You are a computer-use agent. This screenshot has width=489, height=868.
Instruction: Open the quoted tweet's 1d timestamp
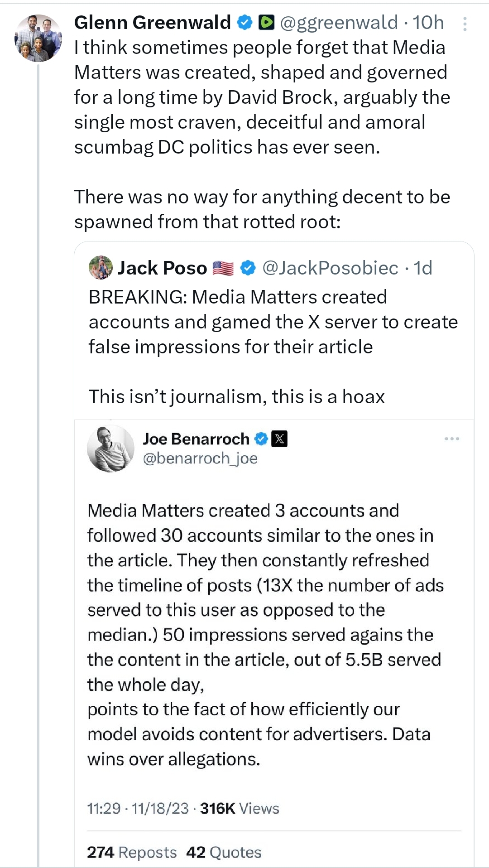pos(423,268)
